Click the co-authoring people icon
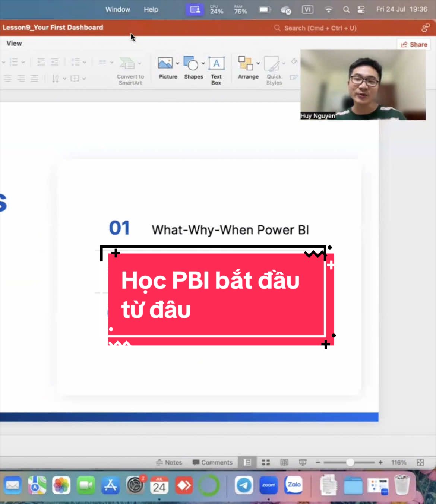This screenshot has width=436, height=504. 426,28
